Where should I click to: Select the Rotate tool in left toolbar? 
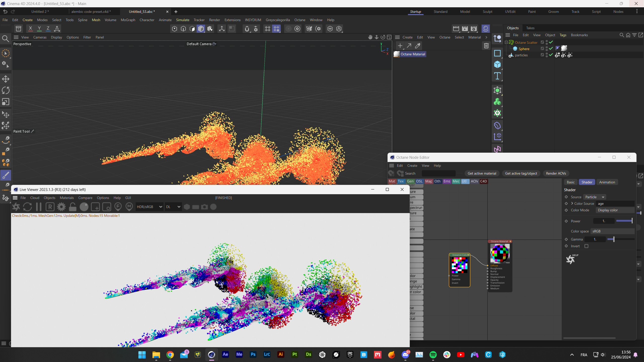6,90
